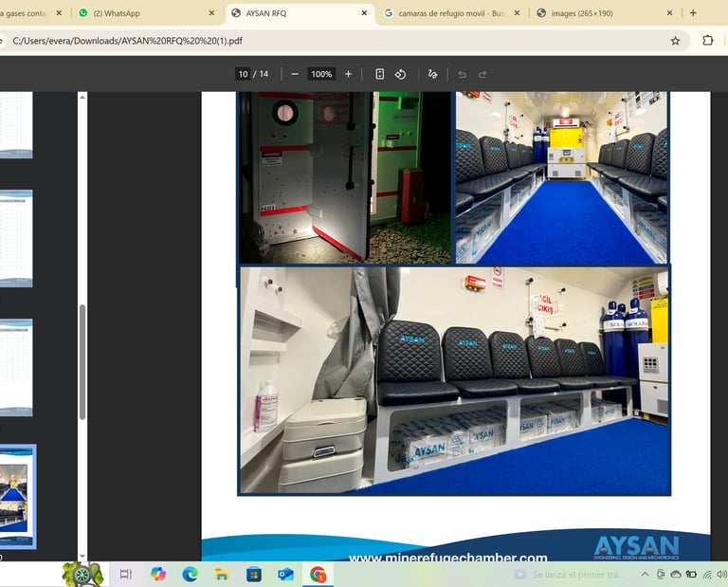This screenshot has height=587, width=728.
Task: Close the WhatsApp tab
Action: tap(211, 13)
